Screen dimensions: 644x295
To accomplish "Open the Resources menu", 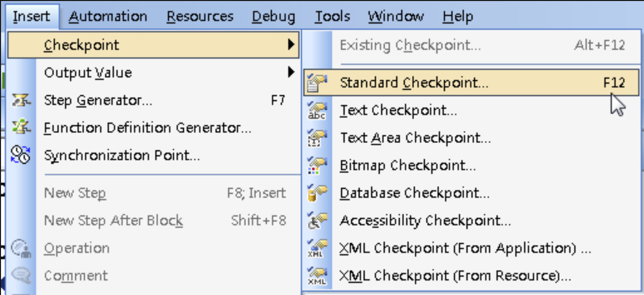I will coord(200,17).
